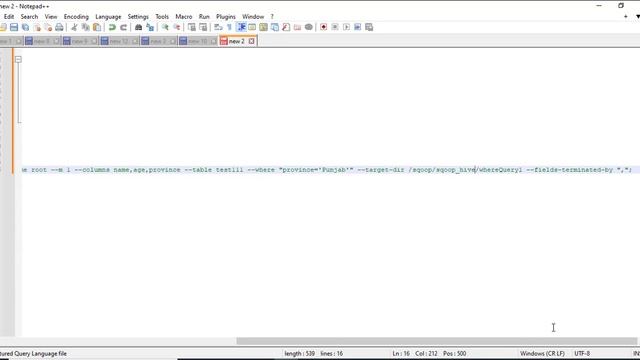Open the Settings menu
640x360 pixels.
[138, 17]
